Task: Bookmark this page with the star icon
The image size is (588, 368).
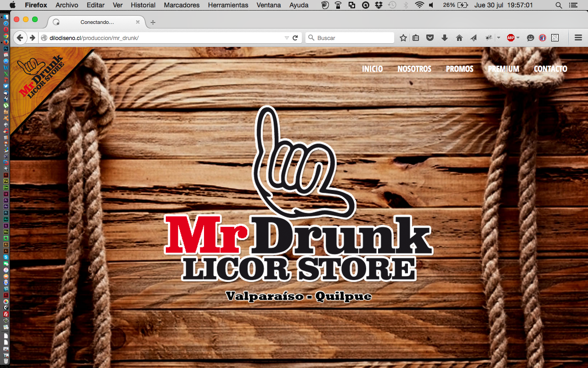Action: (x=403, y=38)
